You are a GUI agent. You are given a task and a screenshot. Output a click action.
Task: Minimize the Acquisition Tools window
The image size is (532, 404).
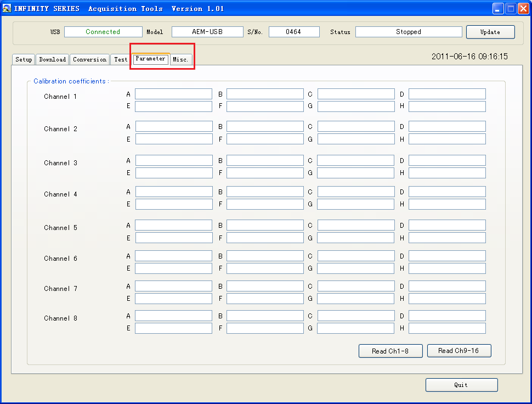[x=498, y=8]
